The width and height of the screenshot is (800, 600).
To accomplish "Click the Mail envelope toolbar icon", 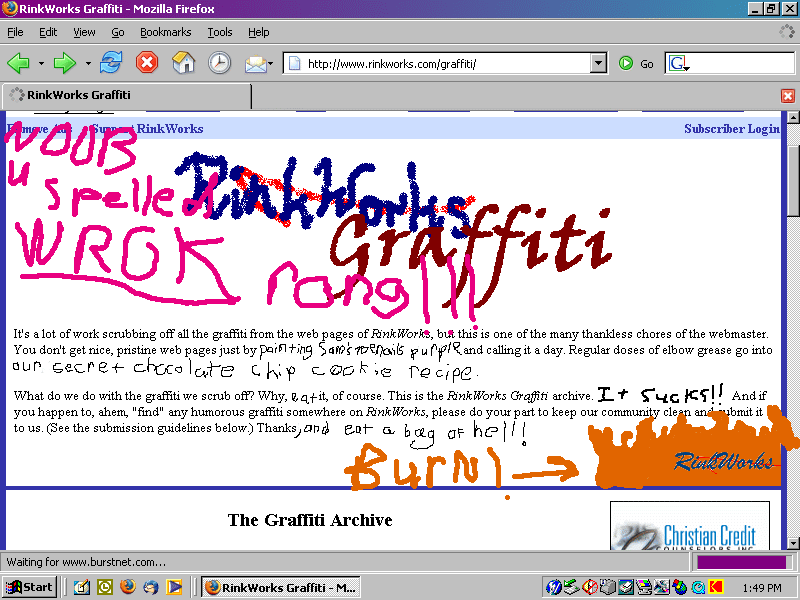I will (x=255, y=64).
